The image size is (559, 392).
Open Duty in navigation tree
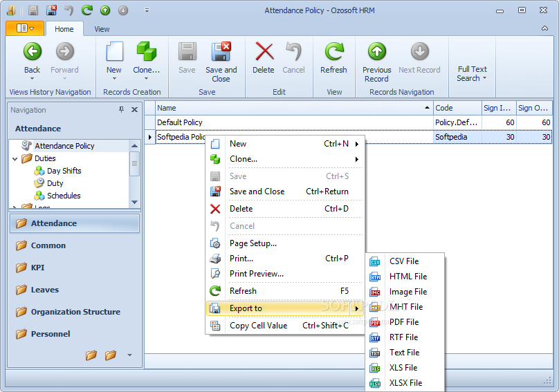[x=55, y=183]
